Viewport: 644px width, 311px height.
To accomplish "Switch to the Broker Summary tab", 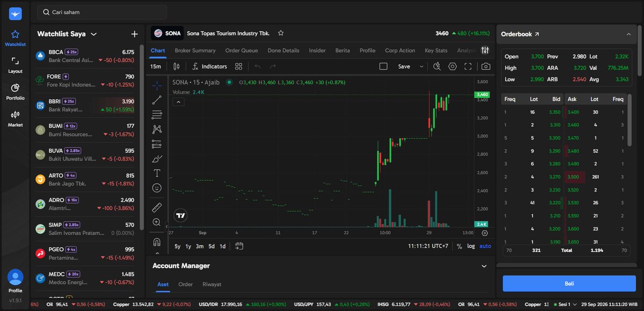I will tap(195, 50).
